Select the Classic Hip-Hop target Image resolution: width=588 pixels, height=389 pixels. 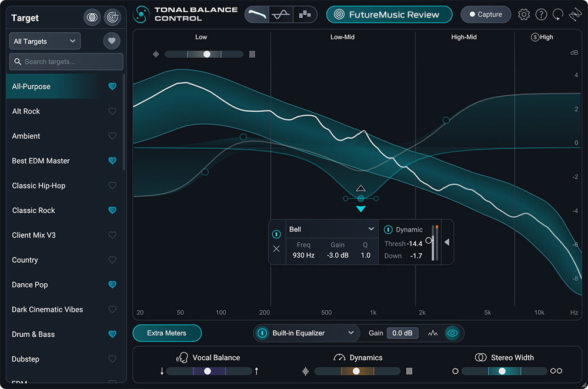38,185
